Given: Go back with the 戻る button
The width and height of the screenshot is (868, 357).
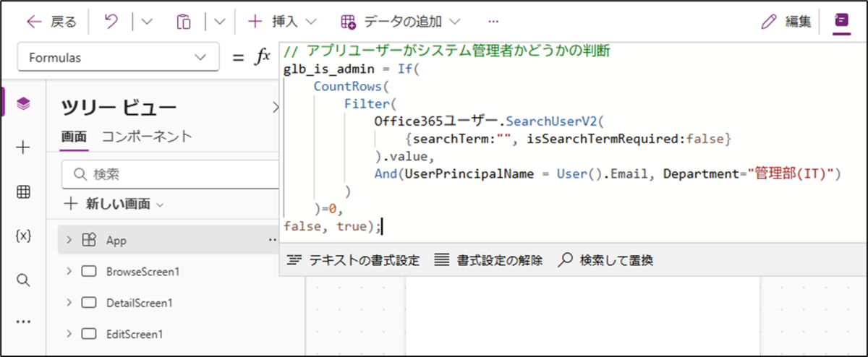Looking at the screenshot, I should pos(51,22).
